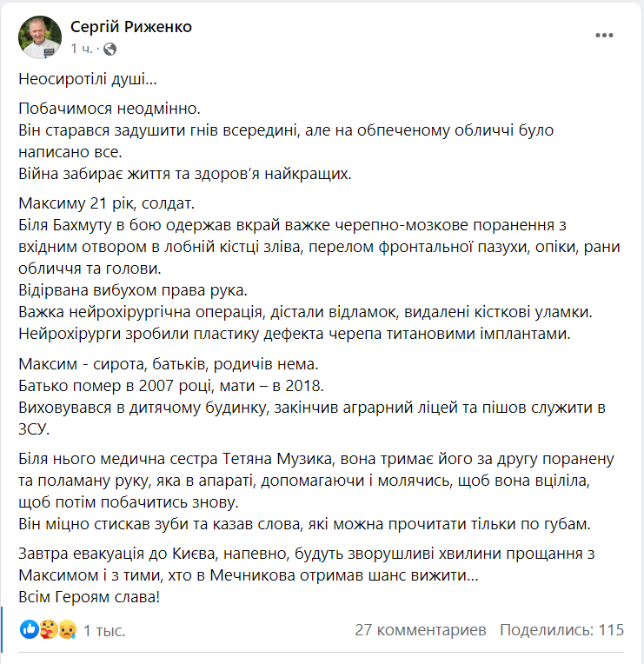Click the 'Неосиротілі душі…' opening line
The width and height of the screenshot is (644, 664).
tap(88, 79)
